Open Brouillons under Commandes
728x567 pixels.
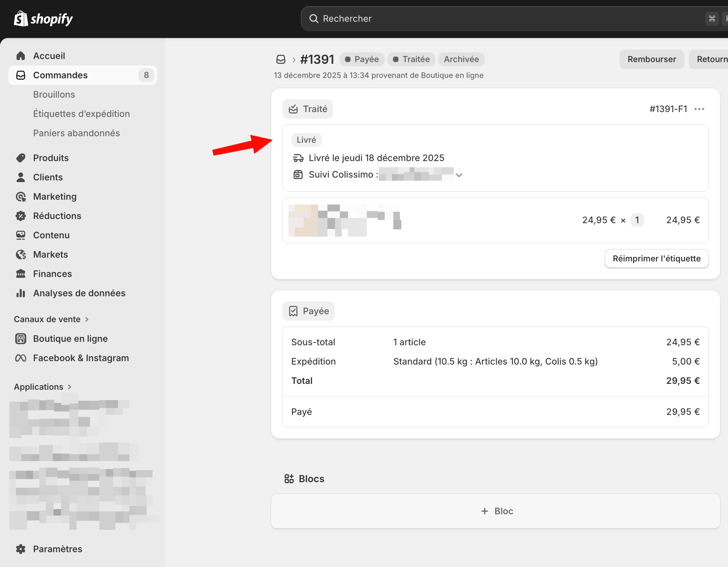[54, 94]
